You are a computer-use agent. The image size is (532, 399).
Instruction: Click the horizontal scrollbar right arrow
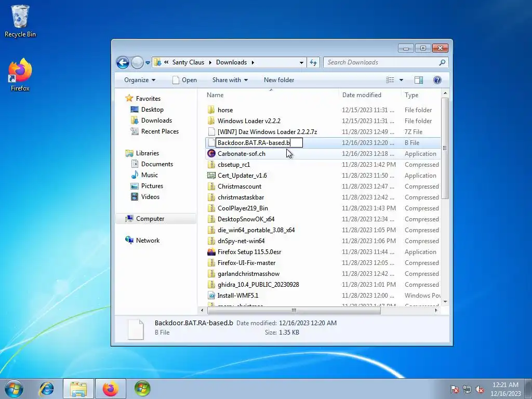coord(436,310)
